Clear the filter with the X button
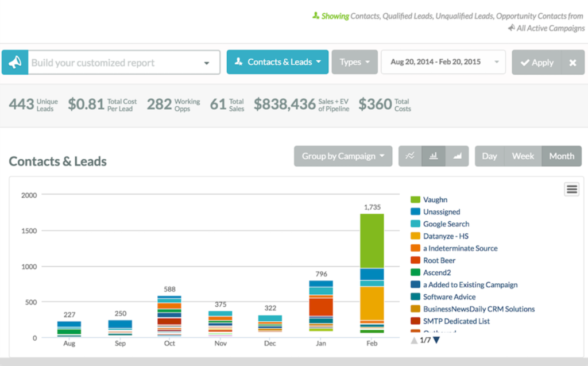The image size is (588, 366). click(572, 62)
